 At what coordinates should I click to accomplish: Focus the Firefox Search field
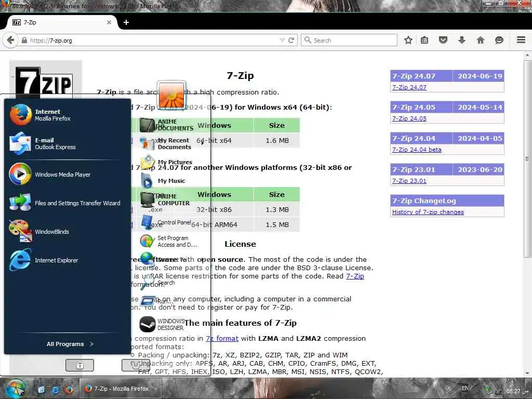tap(349, 40)
